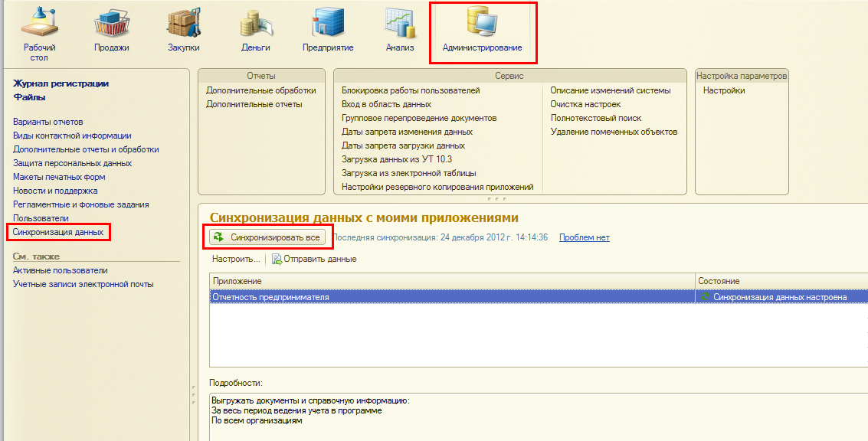Open the Предприятие building icon
Viewport: 868px width, 441px height.
(328, 21)
